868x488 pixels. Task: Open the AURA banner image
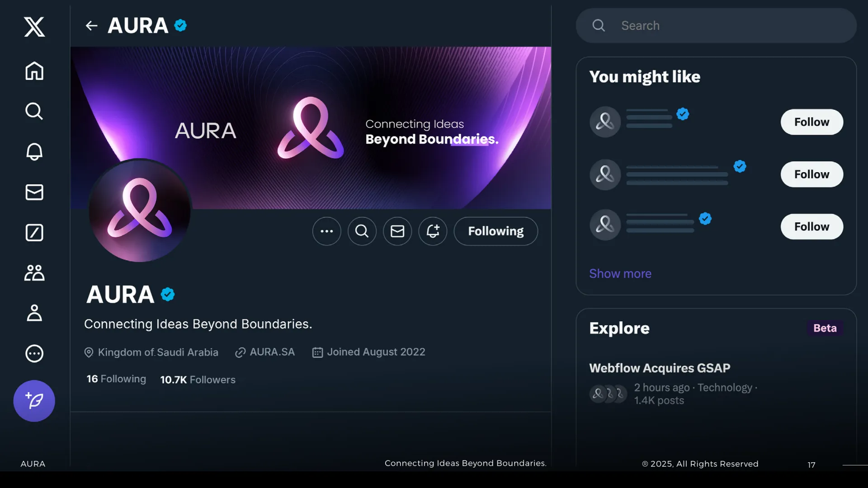(311, 128)
